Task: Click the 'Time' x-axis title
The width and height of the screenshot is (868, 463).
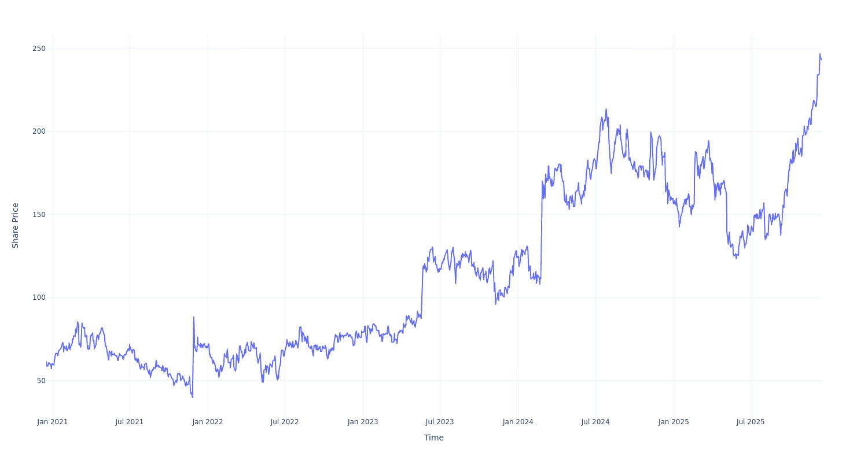Action: coord(433,438)
